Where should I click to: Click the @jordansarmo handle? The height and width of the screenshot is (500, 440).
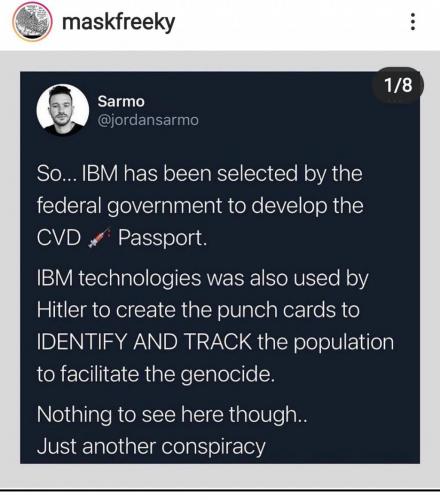148,120
